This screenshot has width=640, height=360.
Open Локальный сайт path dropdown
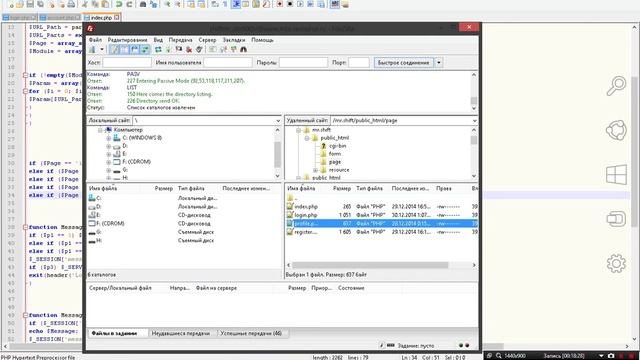278,121
